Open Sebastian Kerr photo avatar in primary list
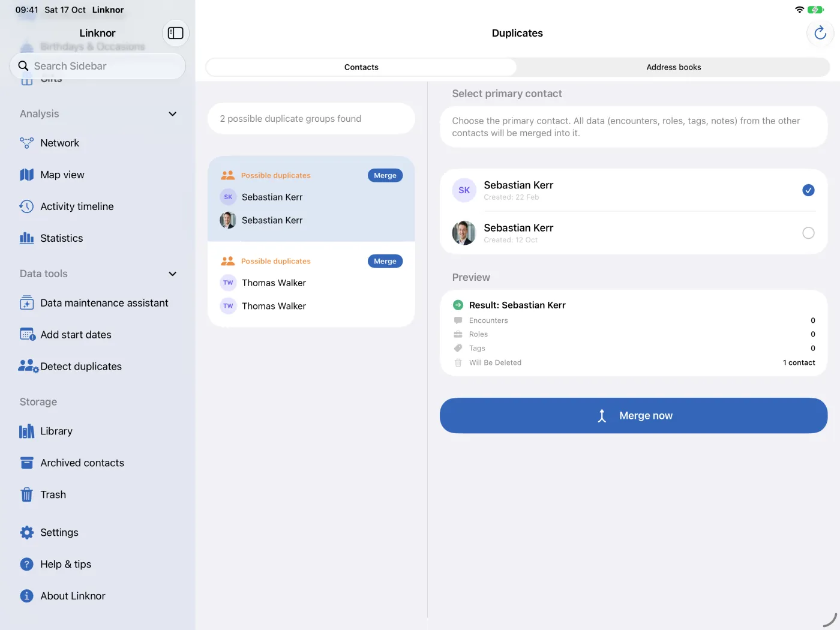Screen dimensions: 840x630 tap(464, 233)
